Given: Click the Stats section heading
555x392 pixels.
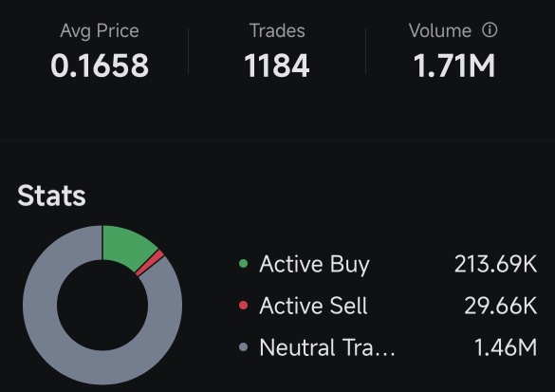Looking at the screenshot, I should pyautogui.click(x=51, y=196).
